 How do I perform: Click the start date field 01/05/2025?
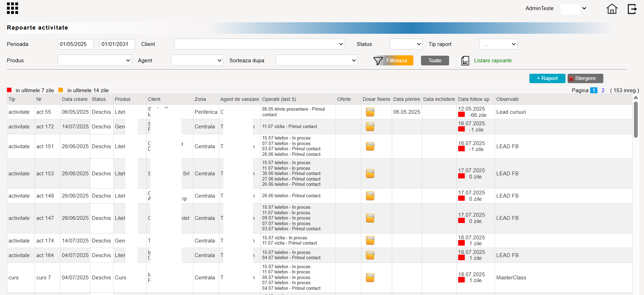[75, 44]
